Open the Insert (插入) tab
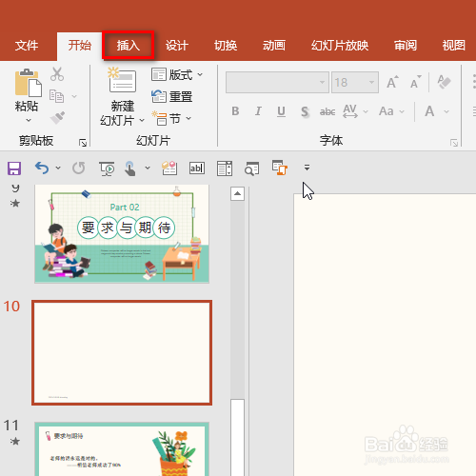 [x=129, y=46]
